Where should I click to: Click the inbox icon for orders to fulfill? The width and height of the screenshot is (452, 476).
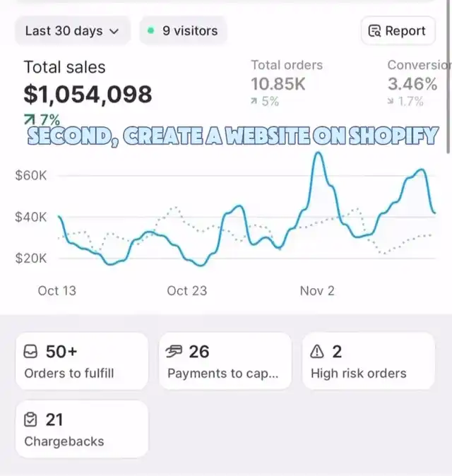(31, 352)
